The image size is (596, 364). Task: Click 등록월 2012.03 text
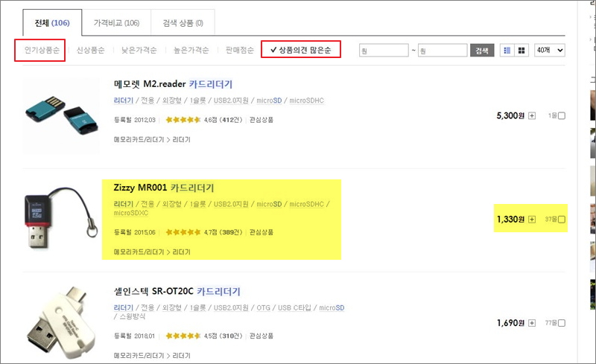click(135, 120)
